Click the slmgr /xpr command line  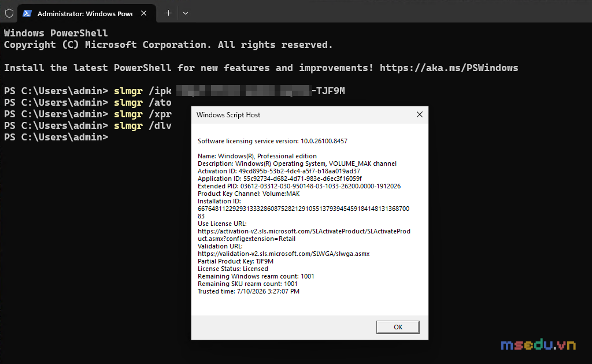coord(88,114)
